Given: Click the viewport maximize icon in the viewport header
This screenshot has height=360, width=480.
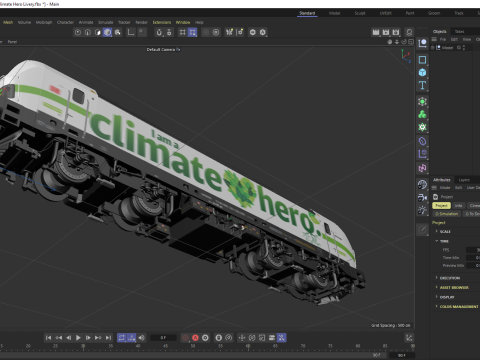Looking at the screenshot, I should 411,42.
